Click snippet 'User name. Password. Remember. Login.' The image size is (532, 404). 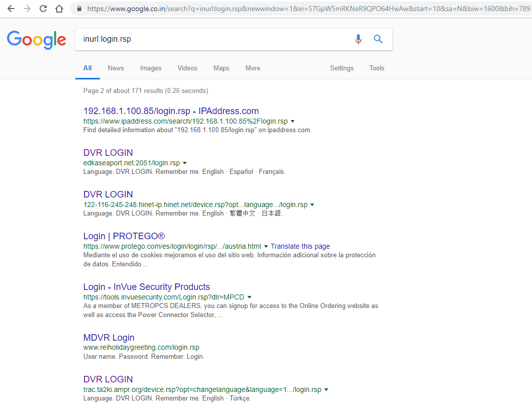click(x=144, y=356)
